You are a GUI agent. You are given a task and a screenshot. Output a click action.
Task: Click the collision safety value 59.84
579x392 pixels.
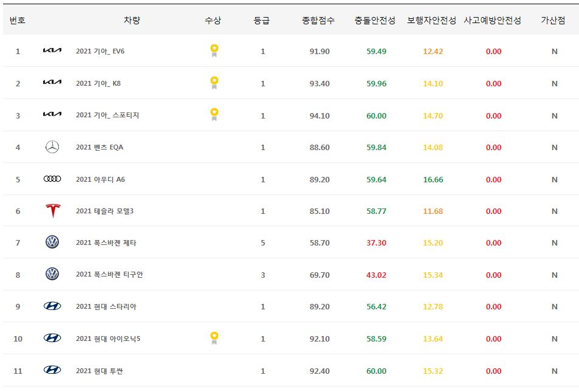click(x=376, y=148)
